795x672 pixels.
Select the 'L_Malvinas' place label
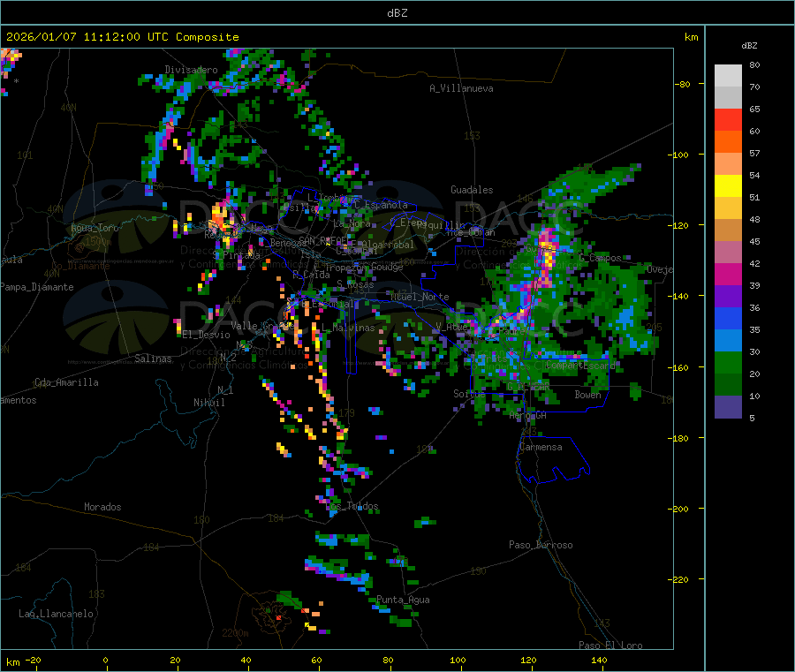[348, 328]
